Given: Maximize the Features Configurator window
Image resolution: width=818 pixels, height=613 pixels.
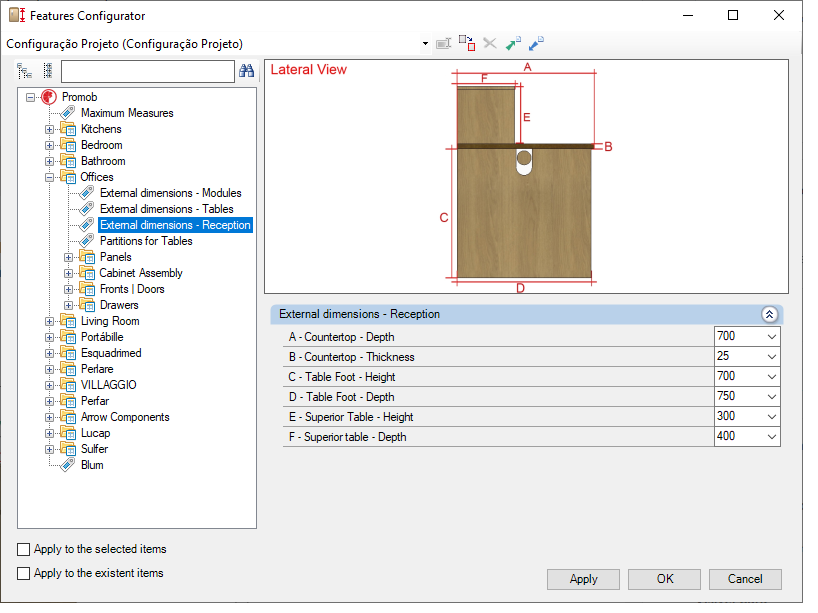Looking at the screenshot, I should pyautogui.click(x=732, y=15).
